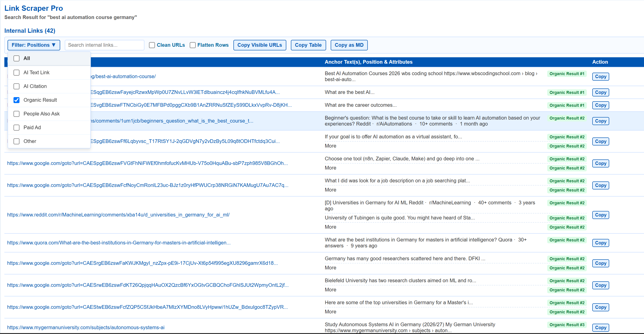This screenshot has height=334, width=644.
Task: Click the Copy Visible URLs button
Action: [260, 45]
